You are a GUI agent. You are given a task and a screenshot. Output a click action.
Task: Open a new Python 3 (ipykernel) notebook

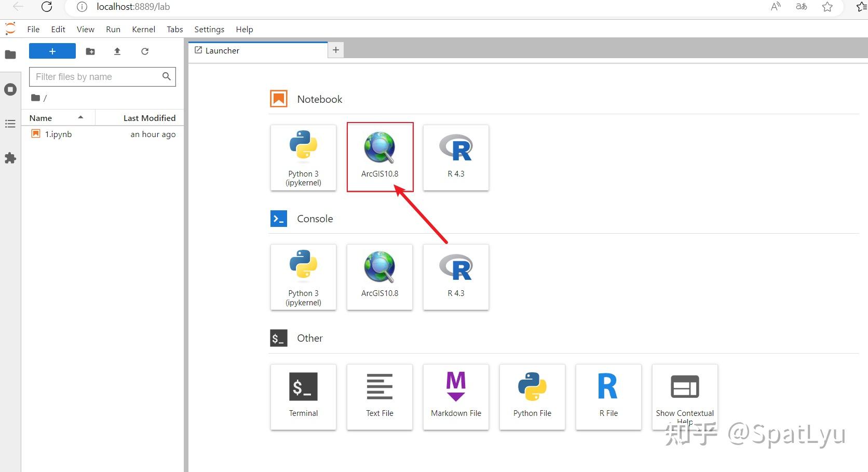(x=303, y=156)
